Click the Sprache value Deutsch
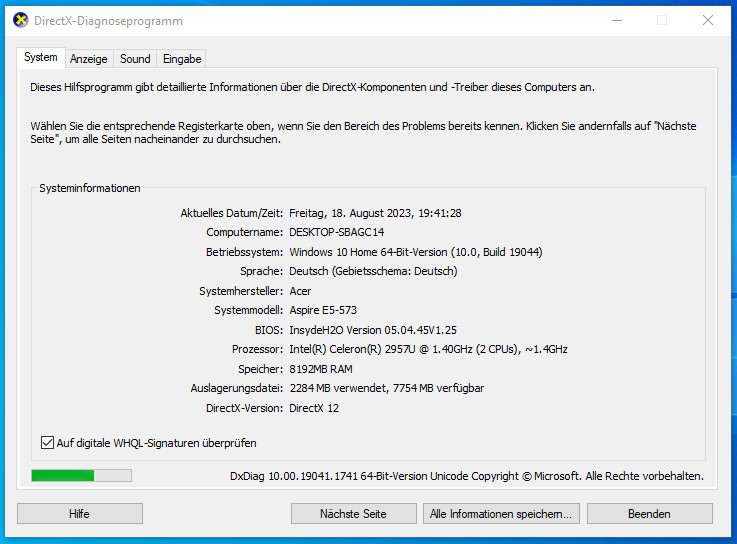Screen dimensions: 737x544 [373, 271]
